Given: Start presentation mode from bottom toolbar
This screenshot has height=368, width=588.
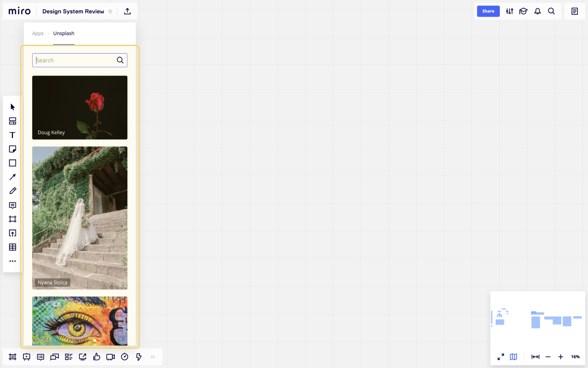Looking at the screenshot, I should tap(27, 356).
